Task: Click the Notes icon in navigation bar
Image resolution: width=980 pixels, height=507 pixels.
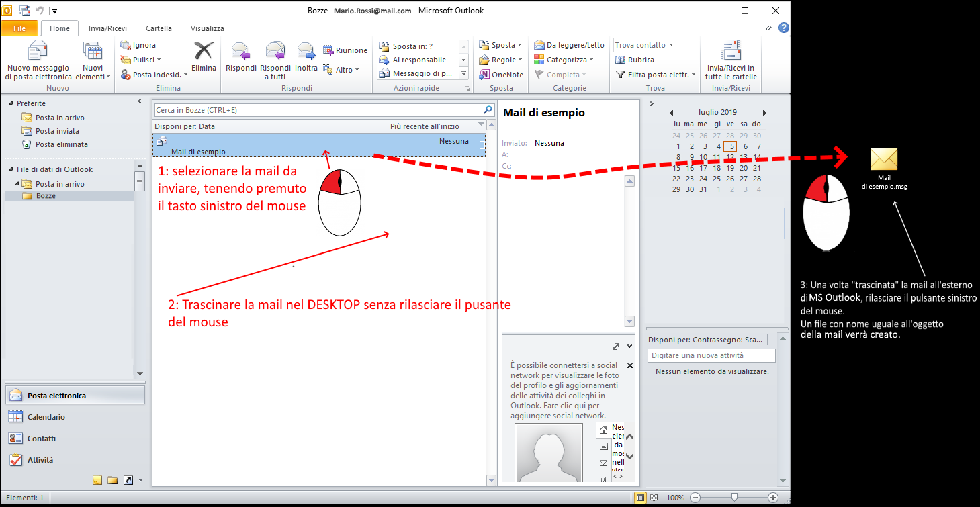Action: click(97, 480)
